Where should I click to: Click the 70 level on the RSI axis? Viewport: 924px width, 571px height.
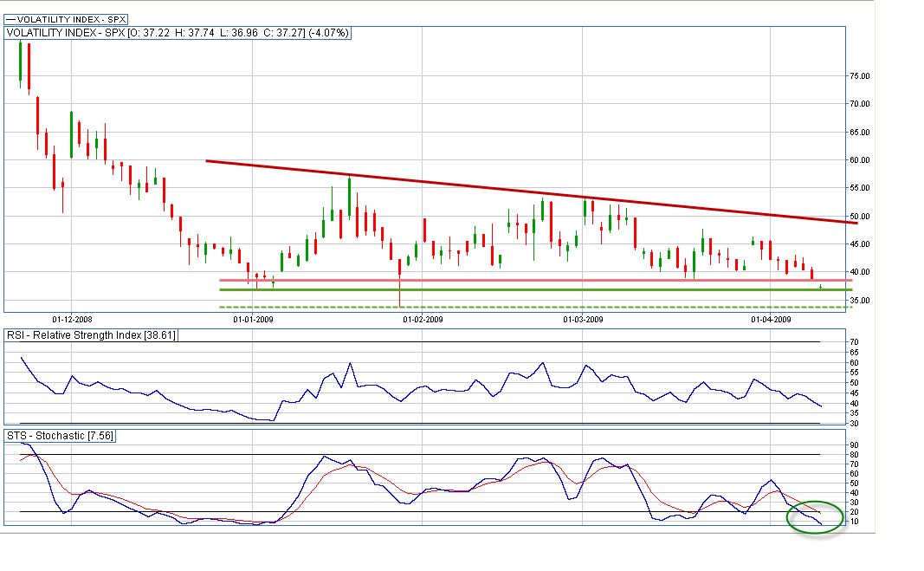pos(854,342)
